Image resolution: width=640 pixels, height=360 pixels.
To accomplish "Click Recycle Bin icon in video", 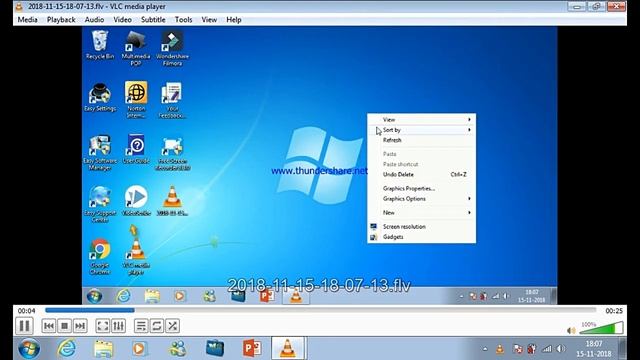I will tap(100, 45).
